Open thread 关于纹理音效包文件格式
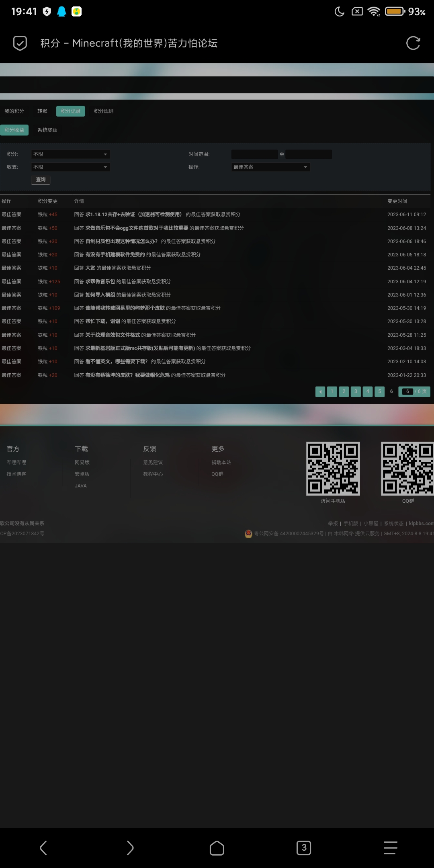 coord(113,335)
